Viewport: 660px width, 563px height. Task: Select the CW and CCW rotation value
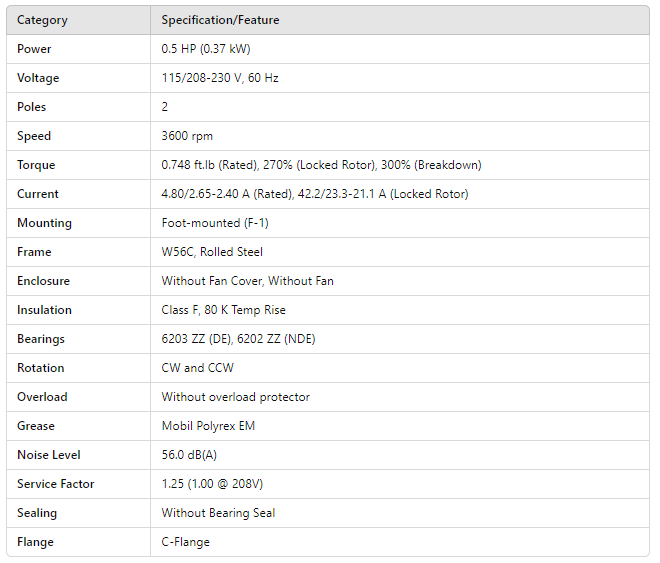coord(197,368)
